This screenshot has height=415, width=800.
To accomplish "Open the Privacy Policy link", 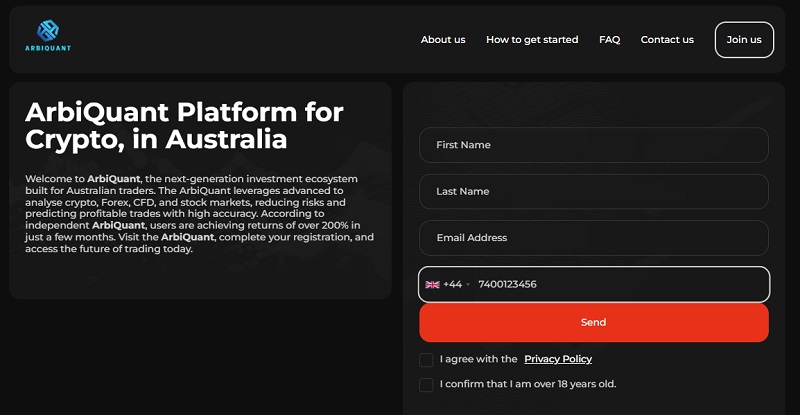I will [x=558, y=359].
